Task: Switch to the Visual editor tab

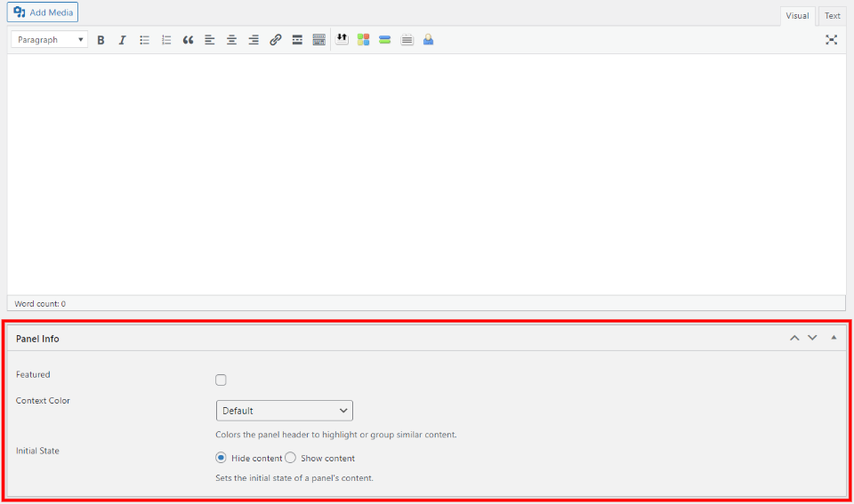Action: tap(797, 16)
